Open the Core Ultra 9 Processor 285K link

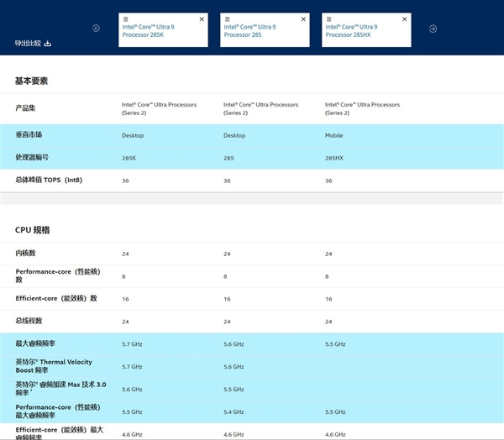(151, 30)
